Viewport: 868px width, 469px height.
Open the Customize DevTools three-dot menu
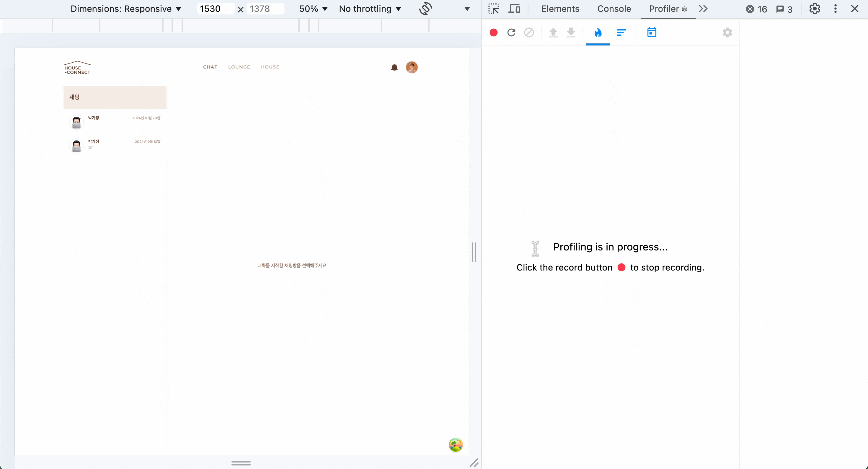[835, 9]
